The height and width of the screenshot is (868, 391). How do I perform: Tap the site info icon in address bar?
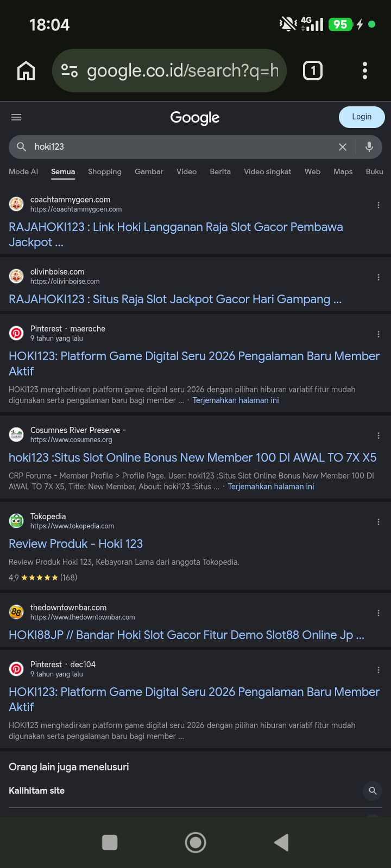(70, 71)
